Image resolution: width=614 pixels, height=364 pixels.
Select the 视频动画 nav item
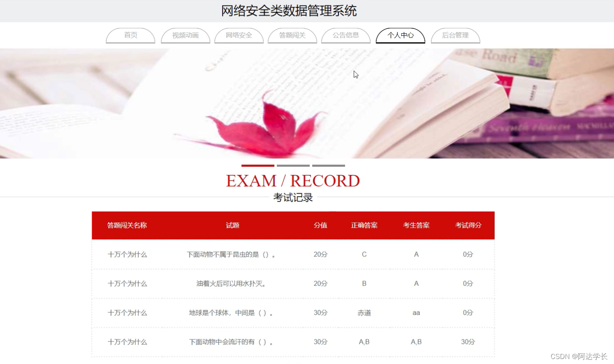coord(185,35)
